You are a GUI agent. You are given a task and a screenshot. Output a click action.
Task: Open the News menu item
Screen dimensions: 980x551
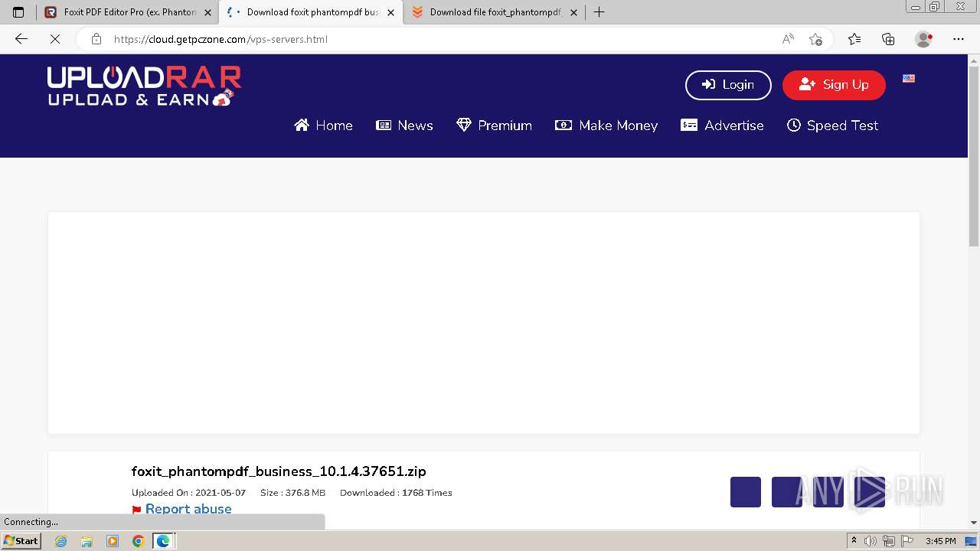404,126
